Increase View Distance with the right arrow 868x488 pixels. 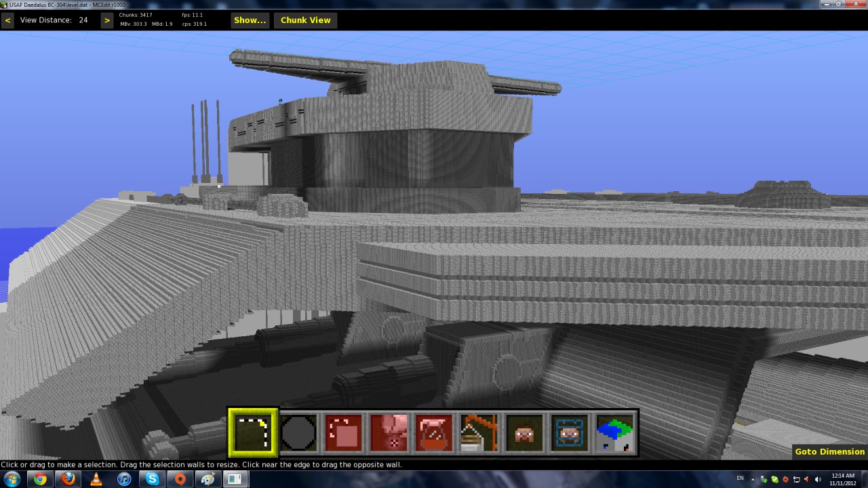(x=106, y=20)
